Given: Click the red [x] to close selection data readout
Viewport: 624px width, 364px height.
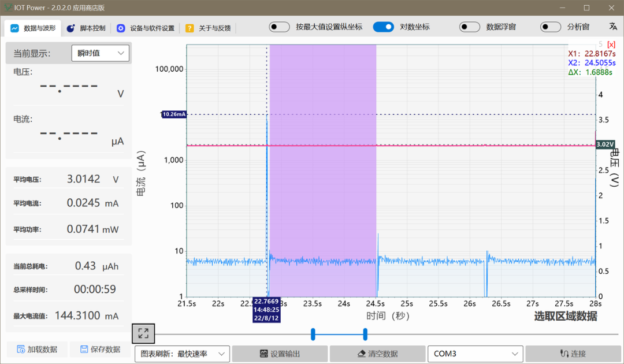Looking at the screenshot, I should click(611, 44).
